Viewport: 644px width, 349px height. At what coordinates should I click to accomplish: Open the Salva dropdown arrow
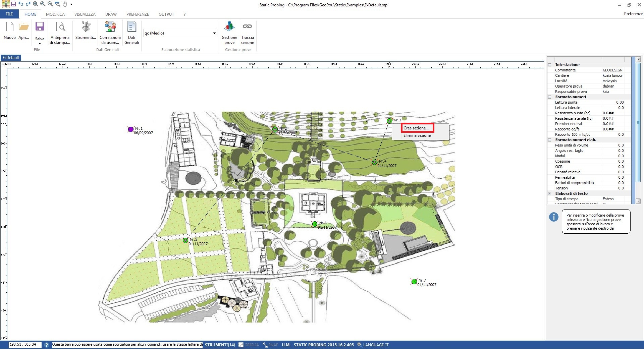tap(40, 44)
